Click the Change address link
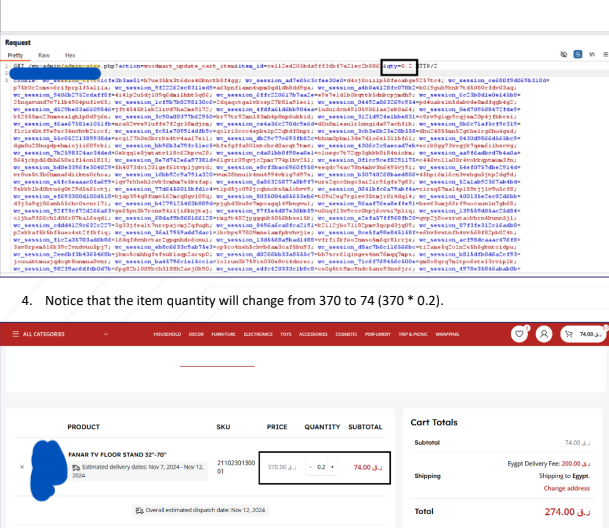This screenshot has width=609, height=528. point(566,488)
